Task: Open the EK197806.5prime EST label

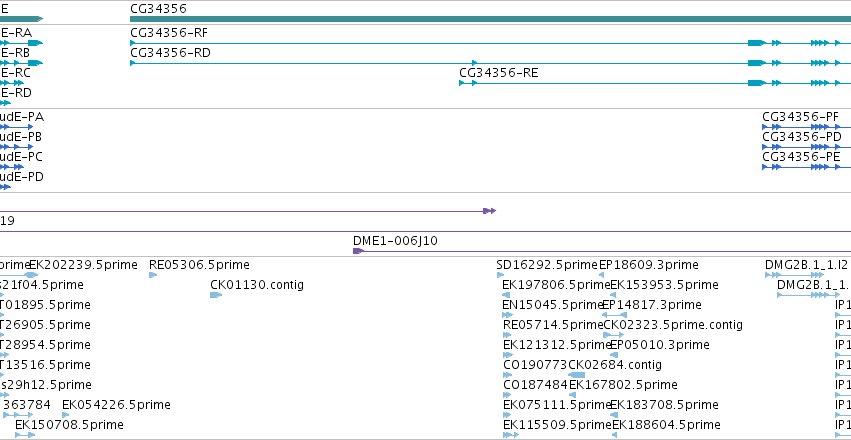Action: (x=556, y=285)
